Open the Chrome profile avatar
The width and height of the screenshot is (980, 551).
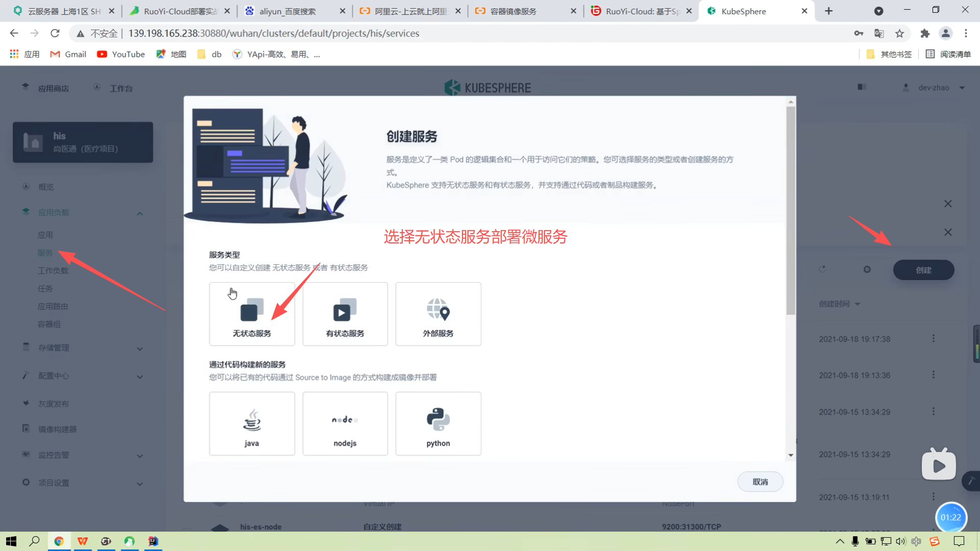tap(945, 33)
